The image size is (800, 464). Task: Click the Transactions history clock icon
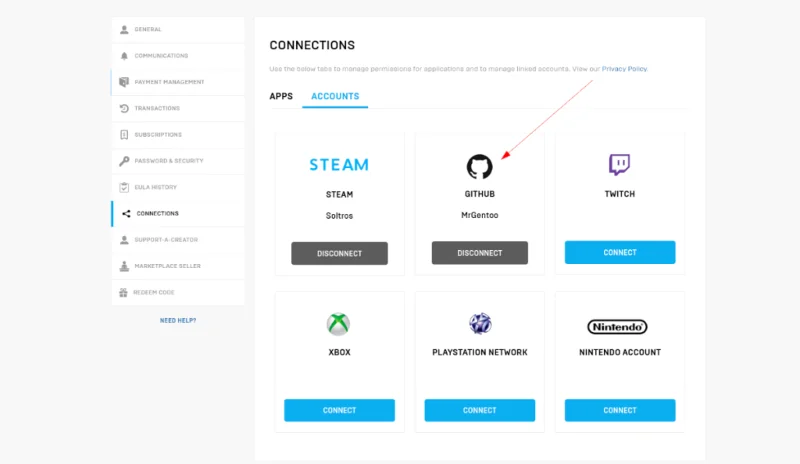(x=124, y=108)
